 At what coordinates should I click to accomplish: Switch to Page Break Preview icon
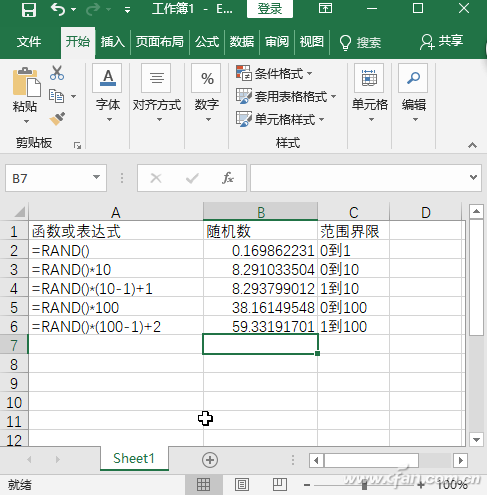[280, 485]
